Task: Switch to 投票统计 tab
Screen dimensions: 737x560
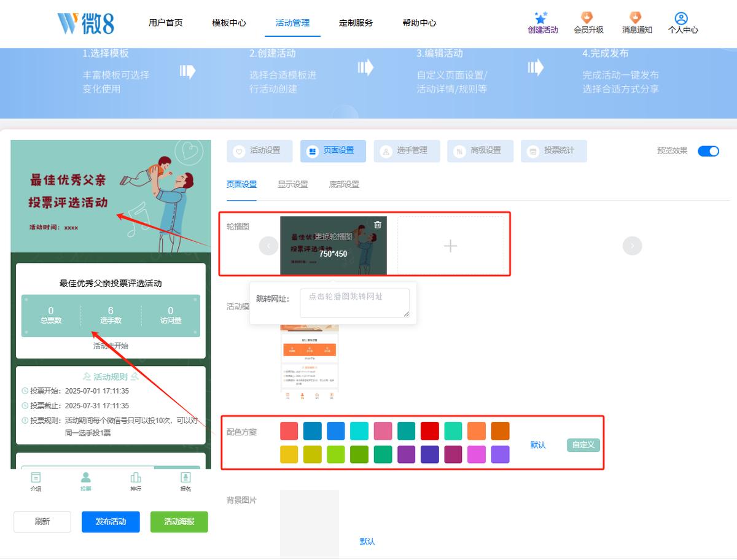Action: [x=554, y=151]
